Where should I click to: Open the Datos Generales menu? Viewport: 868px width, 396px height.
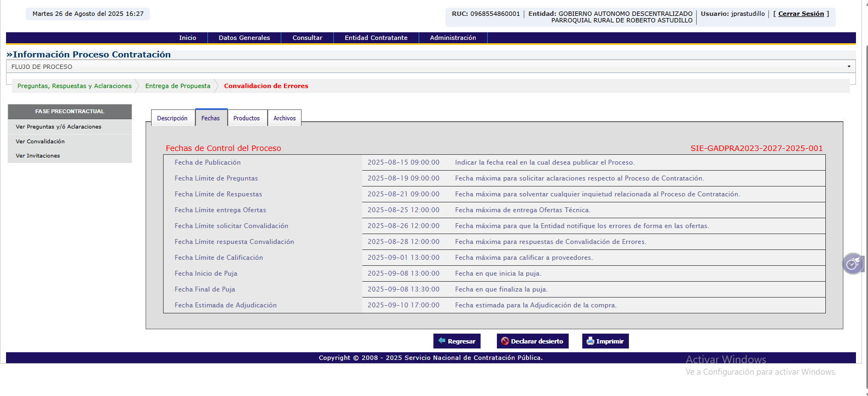[x=244, y=38]
